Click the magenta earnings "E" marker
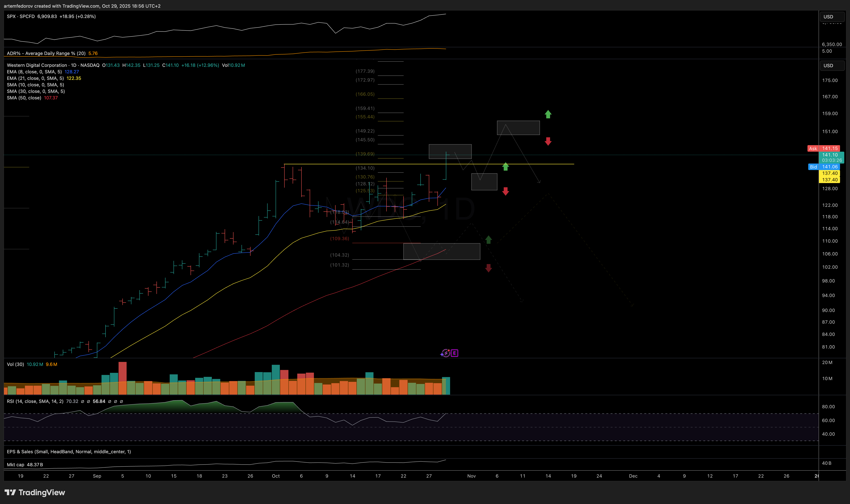 pyautogui.click(x=454, y=353)
